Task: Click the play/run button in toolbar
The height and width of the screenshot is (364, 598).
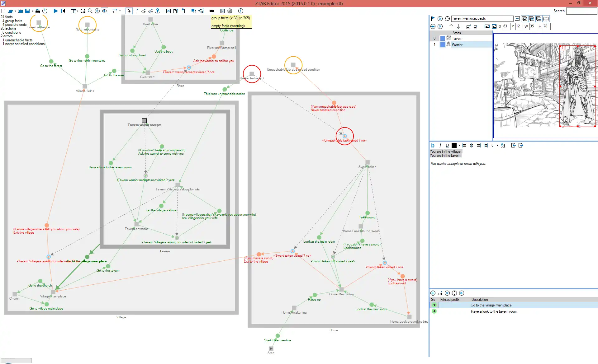Action: 55,11
